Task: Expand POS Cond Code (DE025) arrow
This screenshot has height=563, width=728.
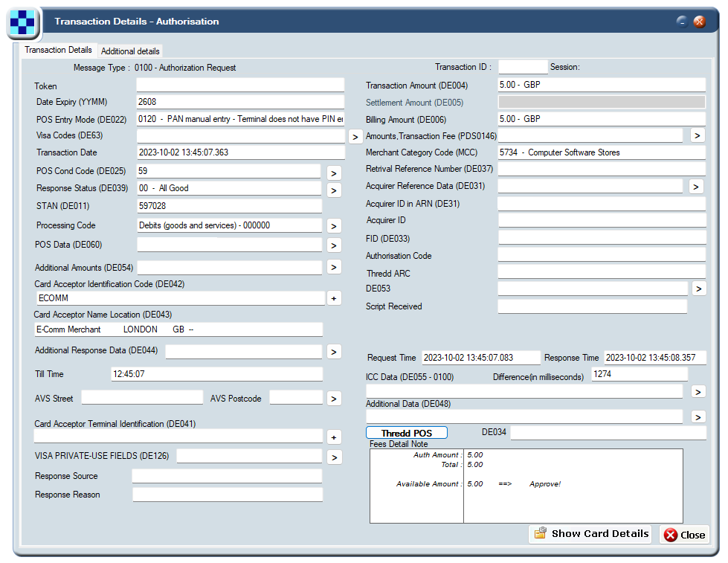Action: 333,173
